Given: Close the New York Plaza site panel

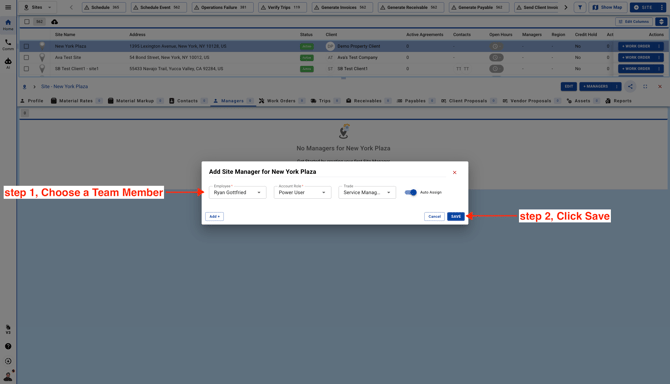Looking at the screenshot, I should (x=660, y=86).
